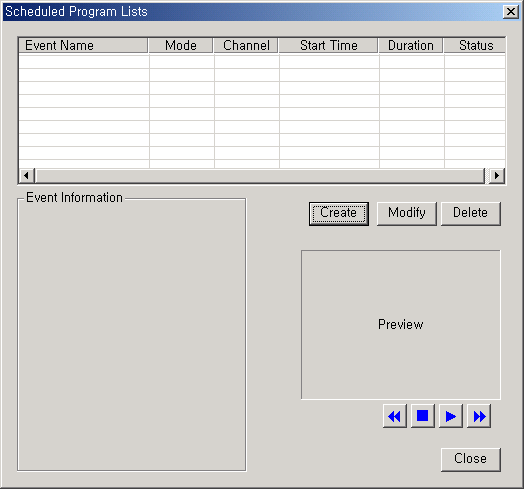Select the Modify button
The width and height of the screenshot is (524, 489).
coord(407,213)
